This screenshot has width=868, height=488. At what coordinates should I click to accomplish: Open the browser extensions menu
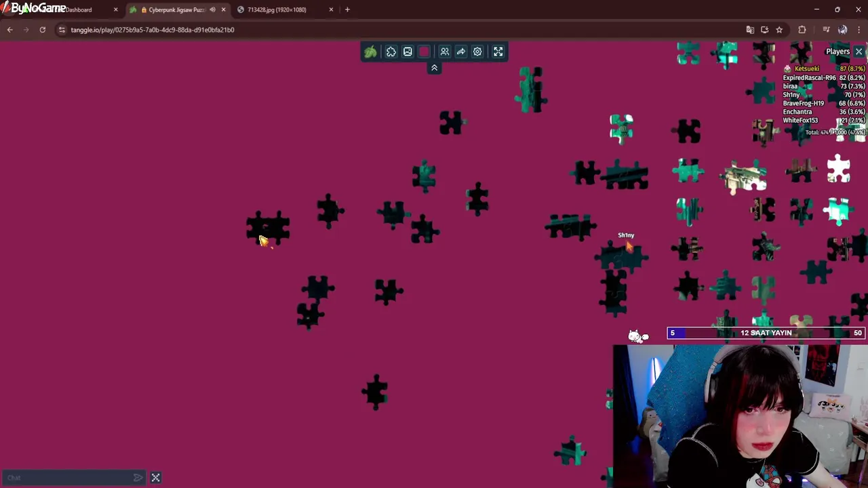pos(802,30)
